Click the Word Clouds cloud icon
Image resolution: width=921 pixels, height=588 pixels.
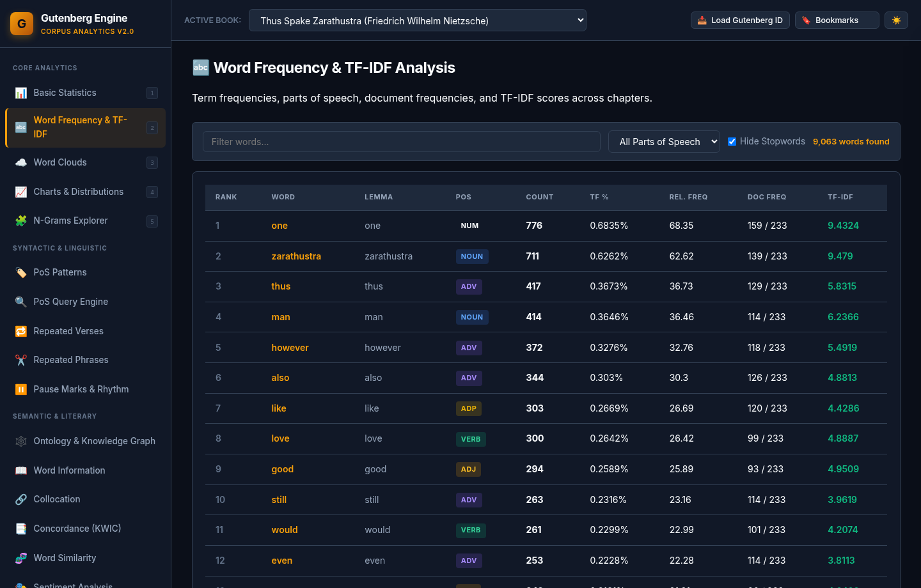21,162
